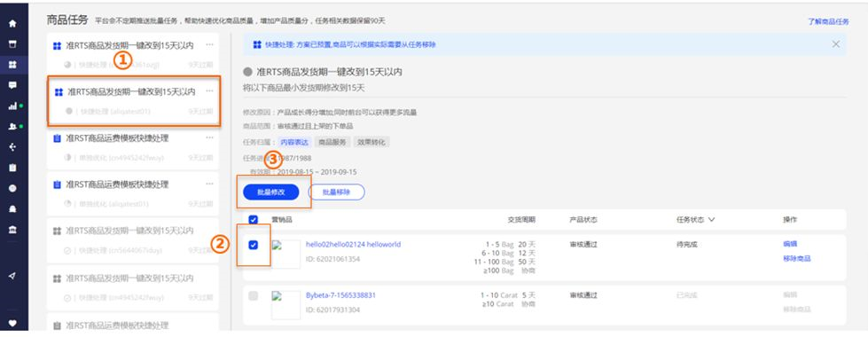This screenshot has height=337, width=868.
Task: Select the 快捷处理 (cn4945242fwuy) task card
Action: click(x=133, y=287)
